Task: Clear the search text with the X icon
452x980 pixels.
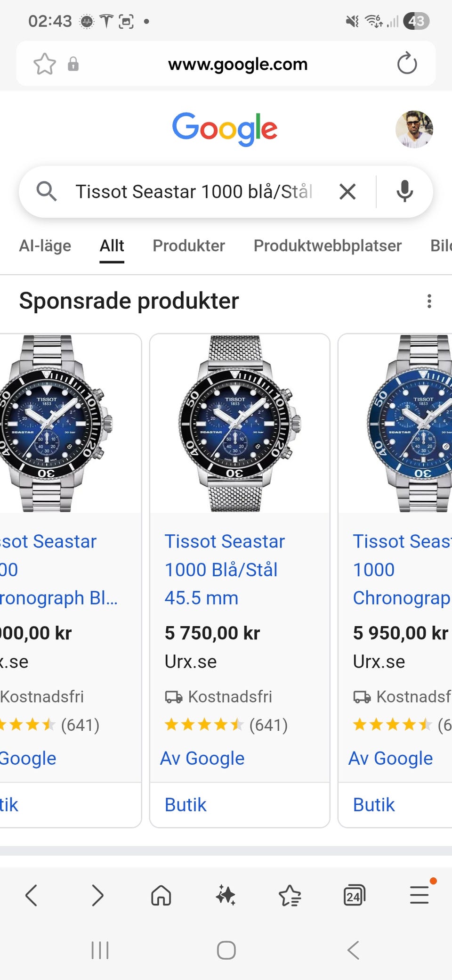Action: tap(347, 192)
